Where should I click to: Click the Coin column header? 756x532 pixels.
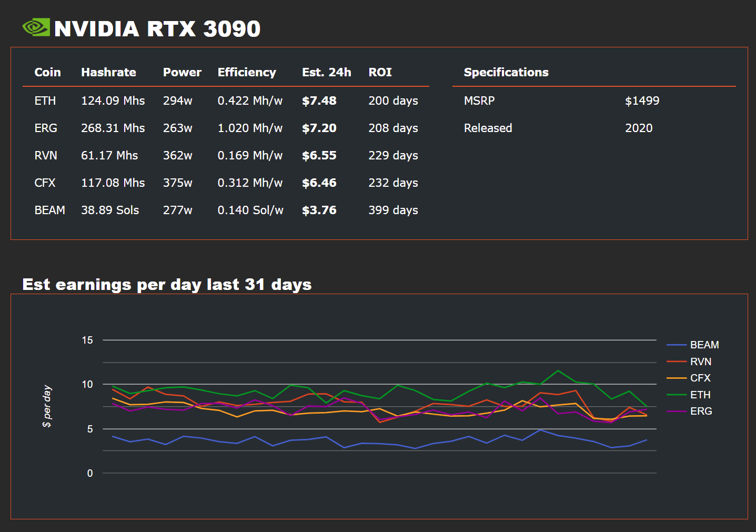point(47,72)
